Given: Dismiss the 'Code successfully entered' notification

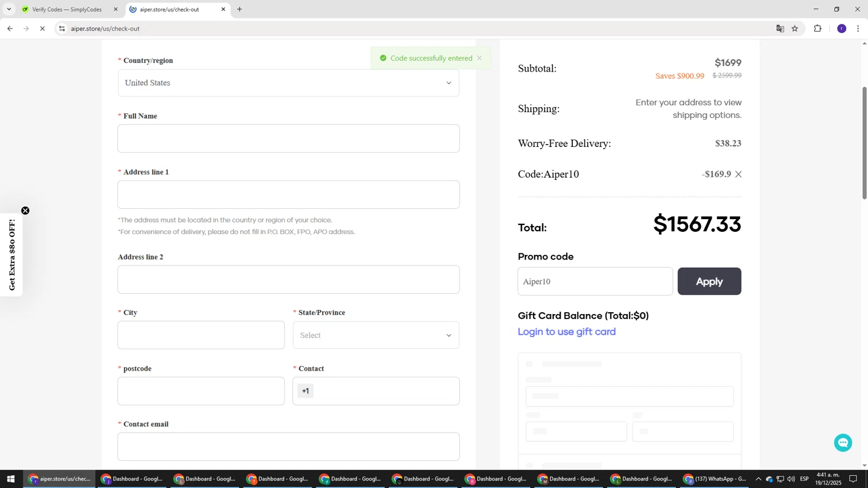Looking at the screenshot, I should pos(479,58).
